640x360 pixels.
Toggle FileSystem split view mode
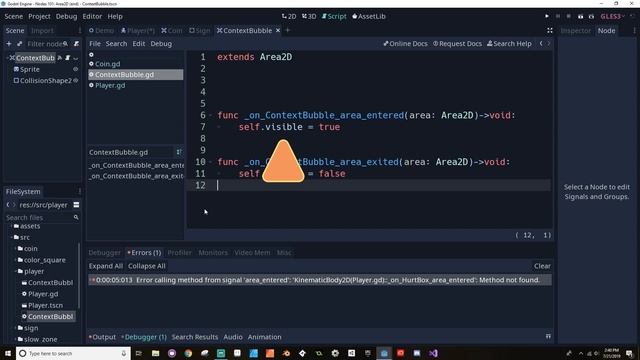point(76,205)
